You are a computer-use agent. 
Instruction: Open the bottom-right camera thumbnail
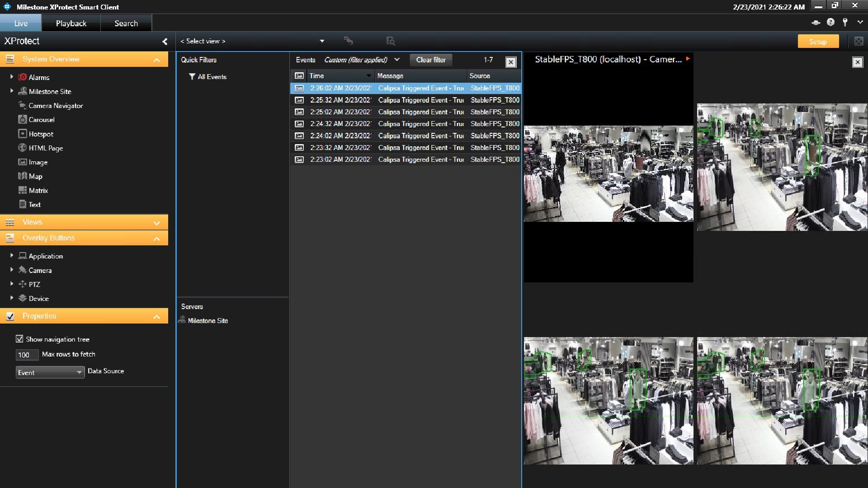[782, 401]
